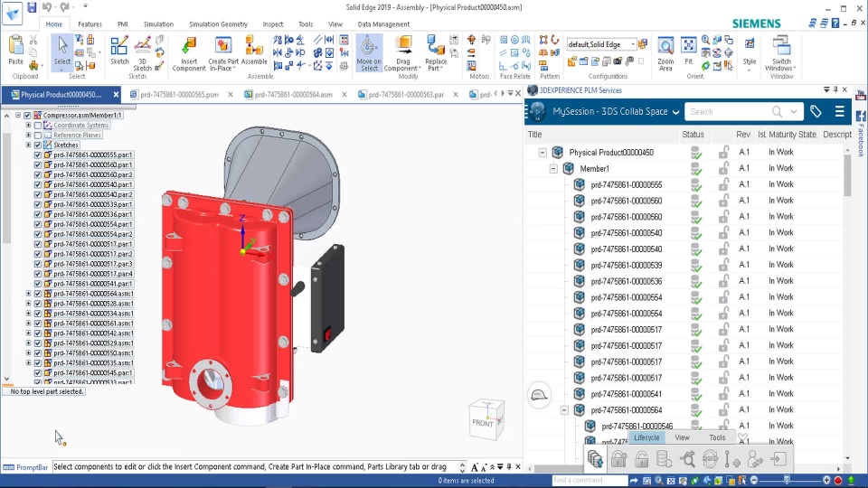This screenshot has height=488, width=868.
Task: Collapse prd-7475861-00000564 in PLM tree
Action: click(x=564, y=410)
